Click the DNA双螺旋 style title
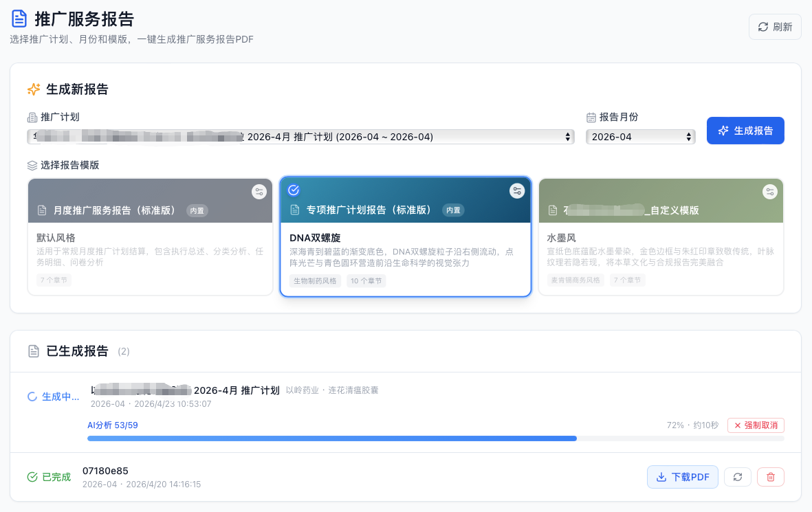The height and width of the screenshot is (512, 812). [x=315, y=238]
